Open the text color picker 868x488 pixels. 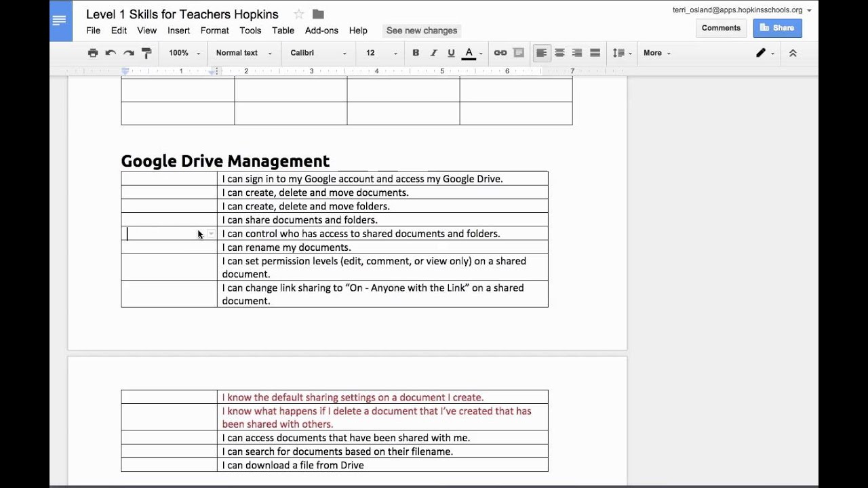pos(472,53)
